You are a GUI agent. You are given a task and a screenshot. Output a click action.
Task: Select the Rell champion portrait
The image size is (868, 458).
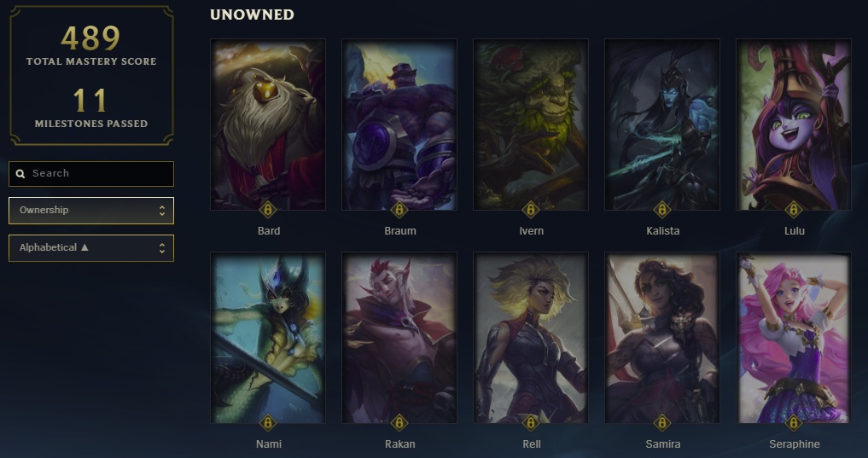click(x=530, y=338)
